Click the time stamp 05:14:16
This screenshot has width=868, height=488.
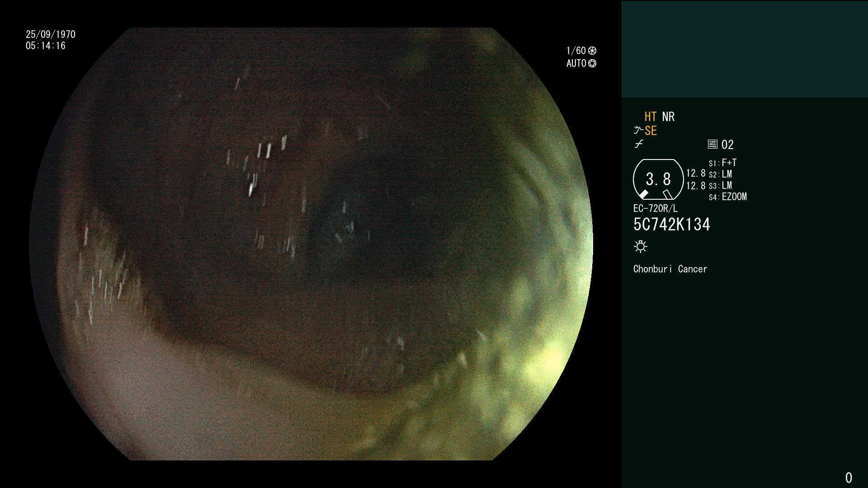click(46, 46)
